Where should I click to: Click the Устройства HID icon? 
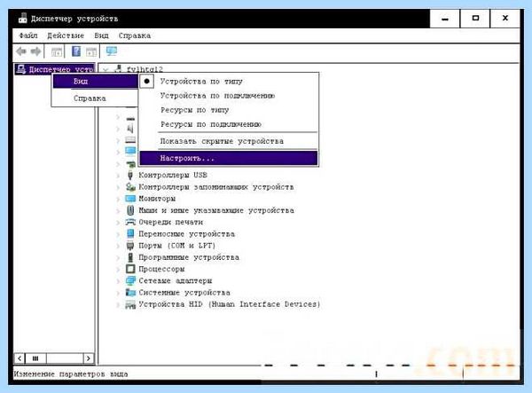click(x=130, y=304)
